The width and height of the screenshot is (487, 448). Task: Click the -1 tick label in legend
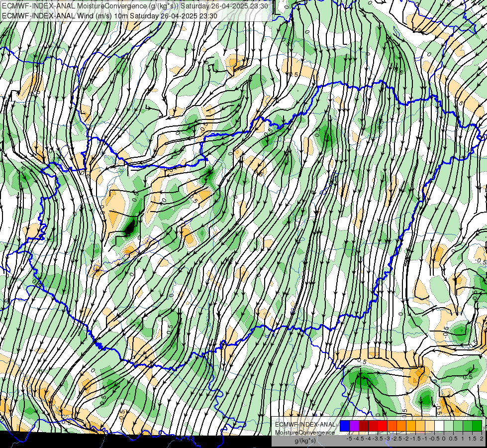425,439
